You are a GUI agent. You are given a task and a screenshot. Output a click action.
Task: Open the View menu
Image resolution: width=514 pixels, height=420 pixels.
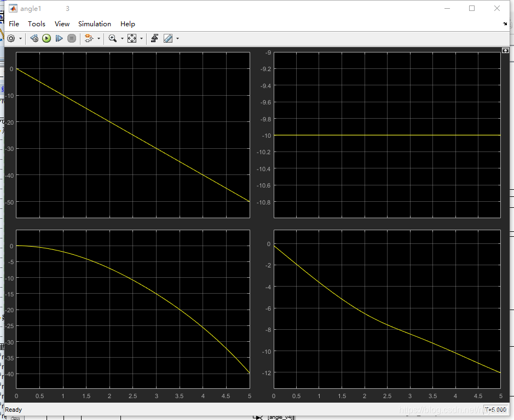pos(62,24)
